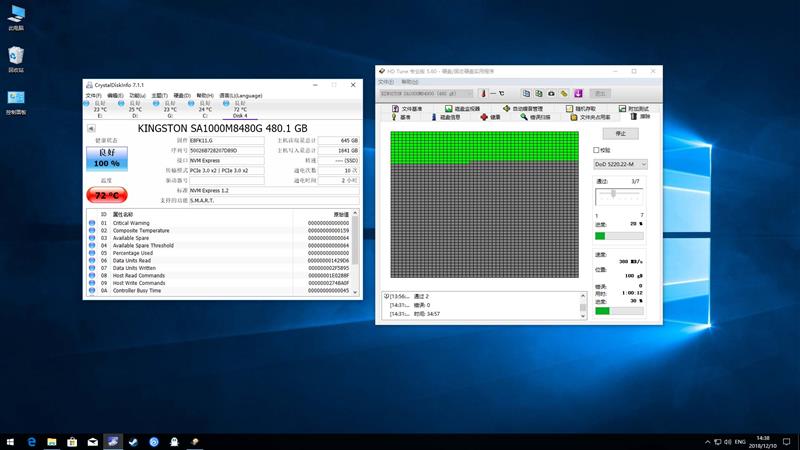Switch to HD Tune Random Access tab
This screenshot has width=800, height=450.
click(581, 109)
